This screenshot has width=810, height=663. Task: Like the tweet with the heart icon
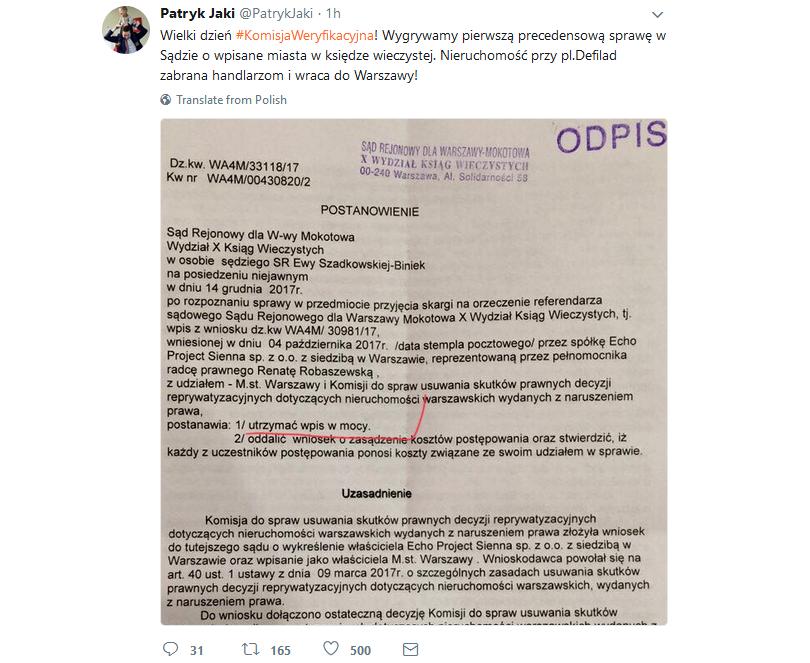pos(331,649)
